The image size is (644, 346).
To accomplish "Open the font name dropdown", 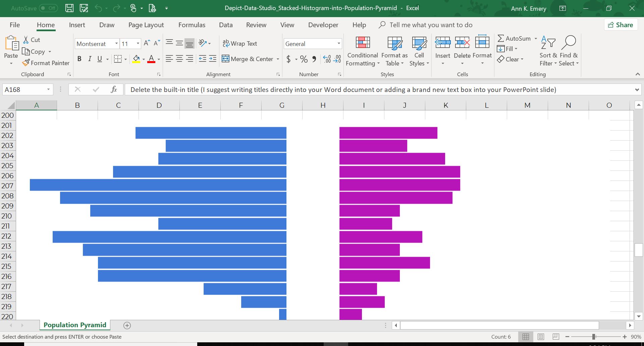I will pyautogui.click(x=116, y=44).
